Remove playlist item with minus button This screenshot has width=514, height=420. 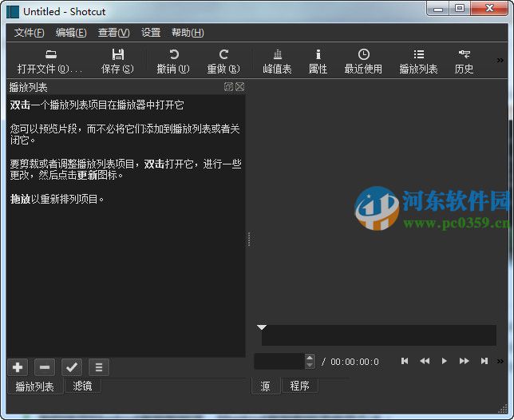[x=45, y=367]
